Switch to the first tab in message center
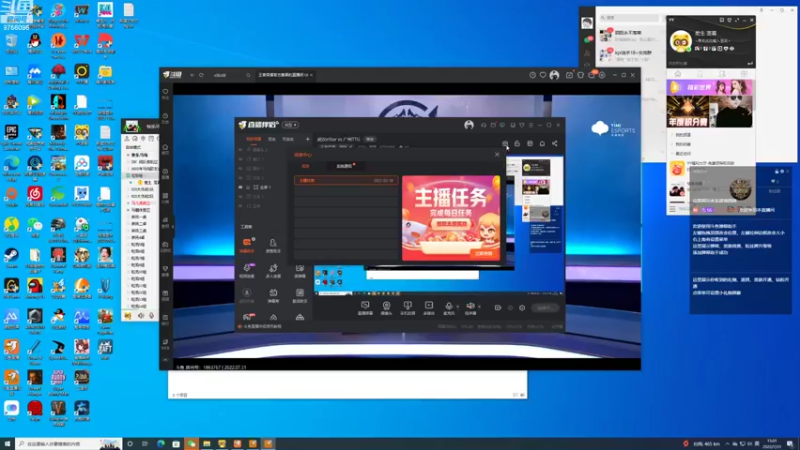The width and height of the screenshot is (800, 450). (x=305, y=166)
